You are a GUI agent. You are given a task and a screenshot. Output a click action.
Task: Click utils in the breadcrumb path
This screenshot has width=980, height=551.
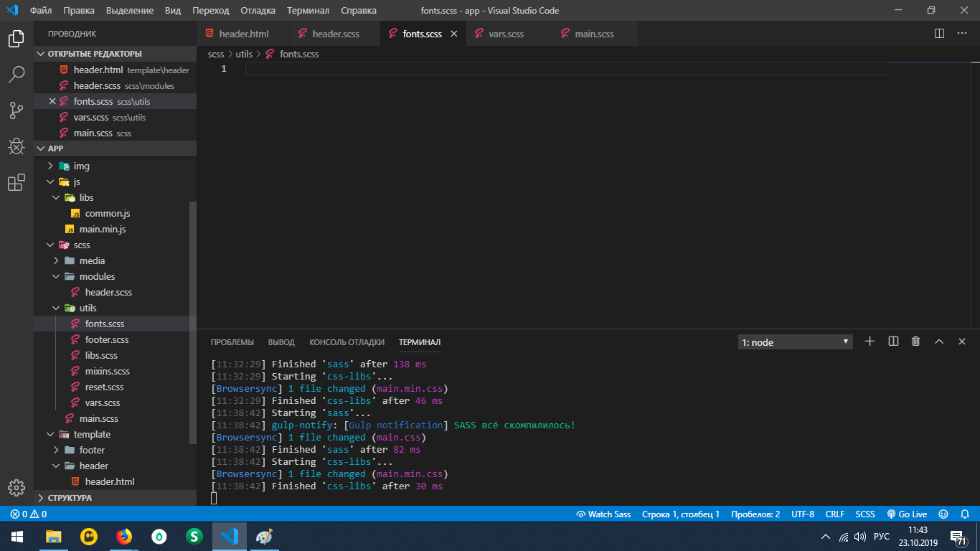pos(244,54)
